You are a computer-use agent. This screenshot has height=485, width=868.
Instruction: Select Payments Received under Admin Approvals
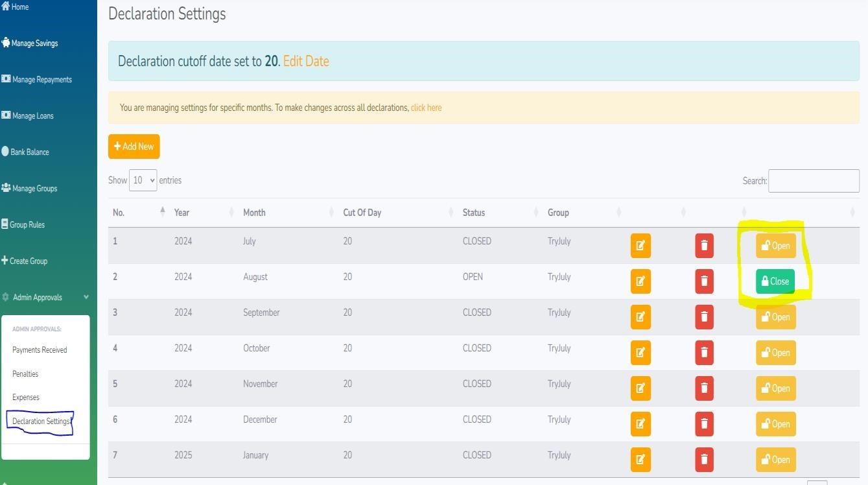click(x=40, y=349)
